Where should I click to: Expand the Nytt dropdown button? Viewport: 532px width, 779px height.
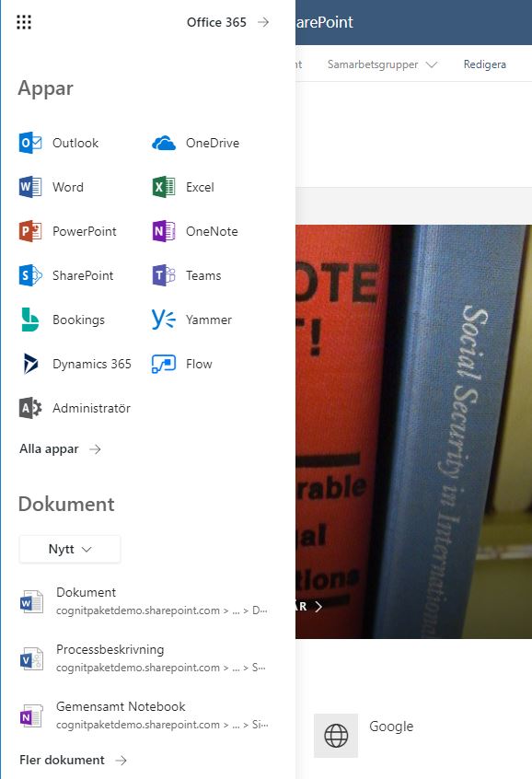tap(70, 549)
